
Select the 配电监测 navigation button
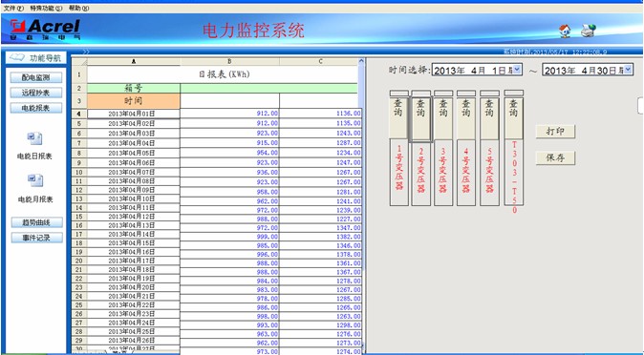click(36, 77)
